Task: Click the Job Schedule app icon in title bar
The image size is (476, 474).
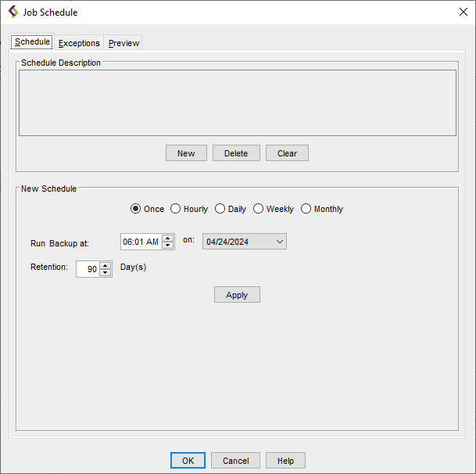Action: click(13, 12)
